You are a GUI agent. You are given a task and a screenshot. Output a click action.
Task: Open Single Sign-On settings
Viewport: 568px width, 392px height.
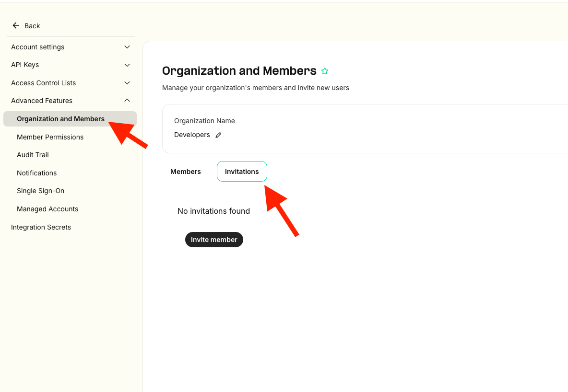point(41,191)
